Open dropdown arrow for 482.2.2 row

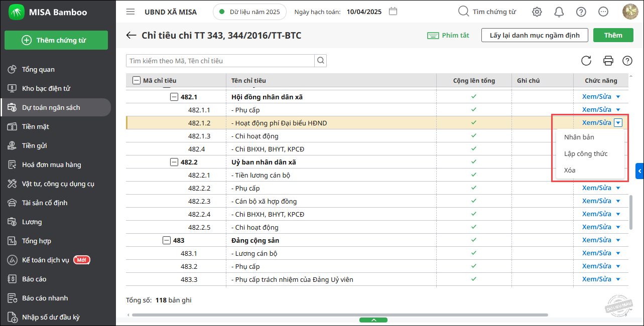click(x=618, y=188)
